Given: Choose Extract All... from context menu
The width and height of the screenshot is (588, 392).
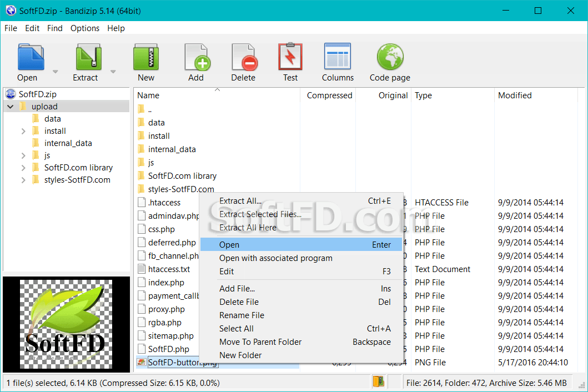Looking at the screenshot, I should (x=301, y=201).
